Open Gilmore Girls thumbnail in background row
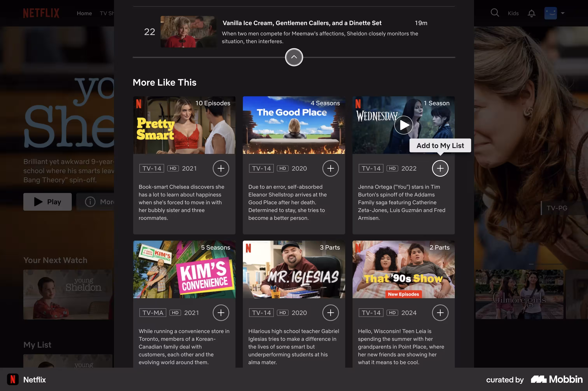 point(519,294)
